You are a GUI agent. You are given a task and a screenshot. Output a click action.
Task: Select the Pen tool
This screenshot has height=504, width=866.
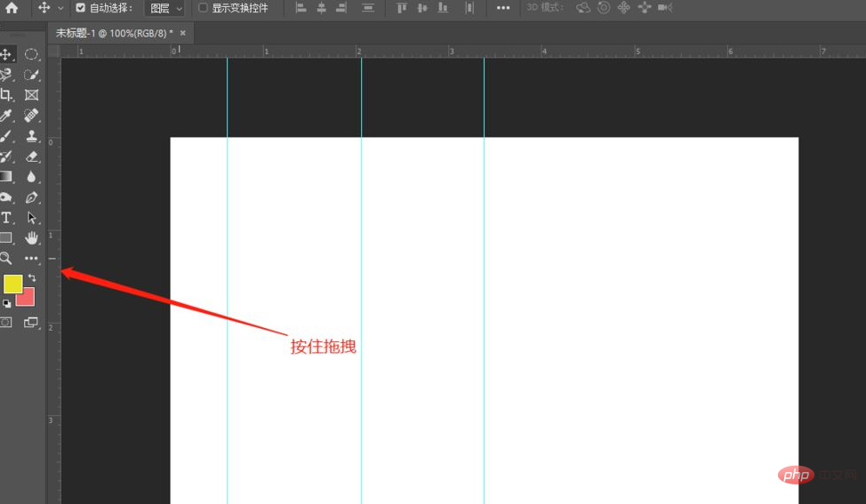(31, 197)
